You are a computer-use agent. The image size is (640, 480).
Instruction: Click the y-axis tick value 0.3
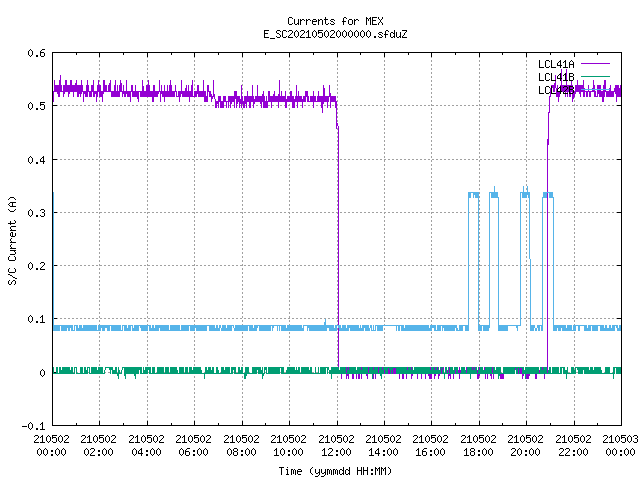click(x=36, y=213)
